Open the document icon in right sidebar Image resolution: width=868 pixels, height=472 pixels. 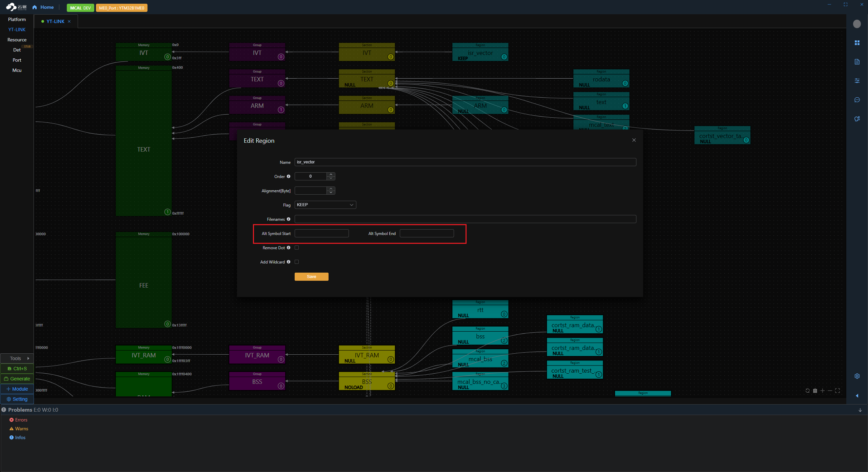tap(857, 62)
